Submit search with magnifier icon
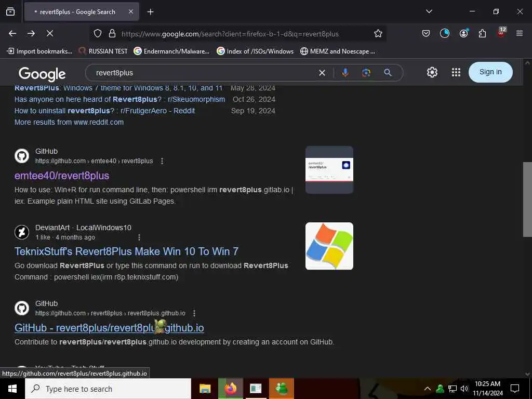The height and width of the screenshot is (399, 532). (388, 73)
